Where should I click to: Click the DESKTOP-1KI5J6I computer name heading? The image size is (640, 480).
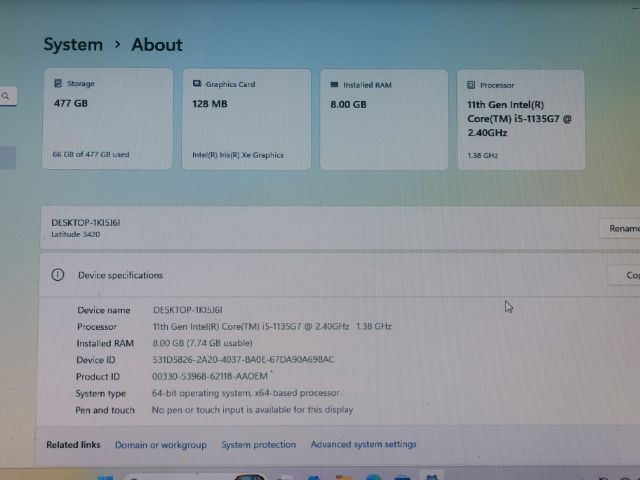click(x=86, y=222)
